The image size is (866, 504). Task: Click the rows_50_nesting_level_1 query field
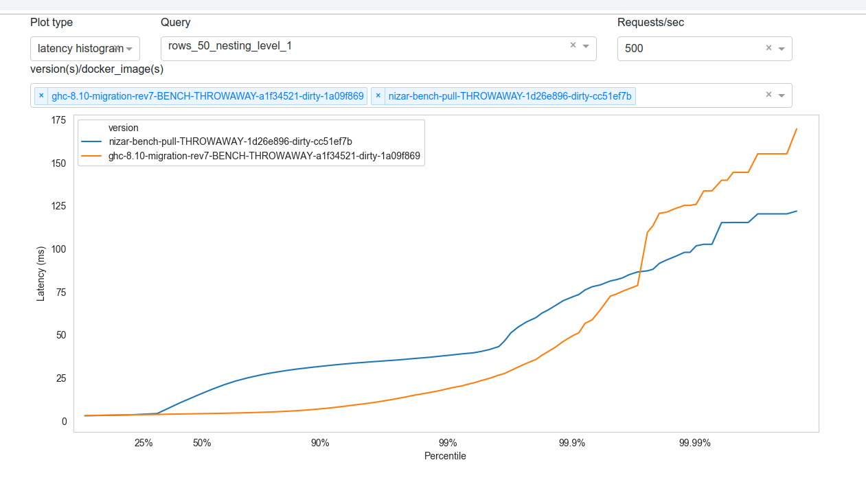tap(378, 49)
